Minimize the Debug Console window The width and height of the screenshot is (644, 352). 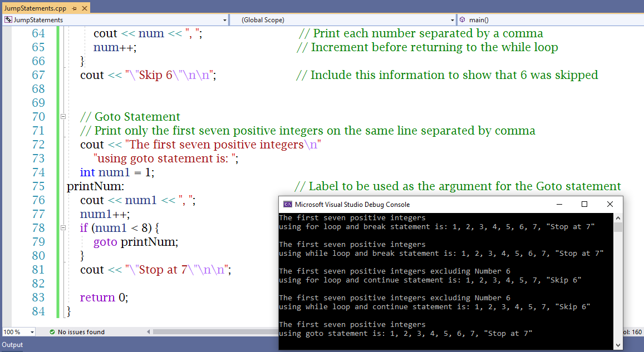click(559, 204)
